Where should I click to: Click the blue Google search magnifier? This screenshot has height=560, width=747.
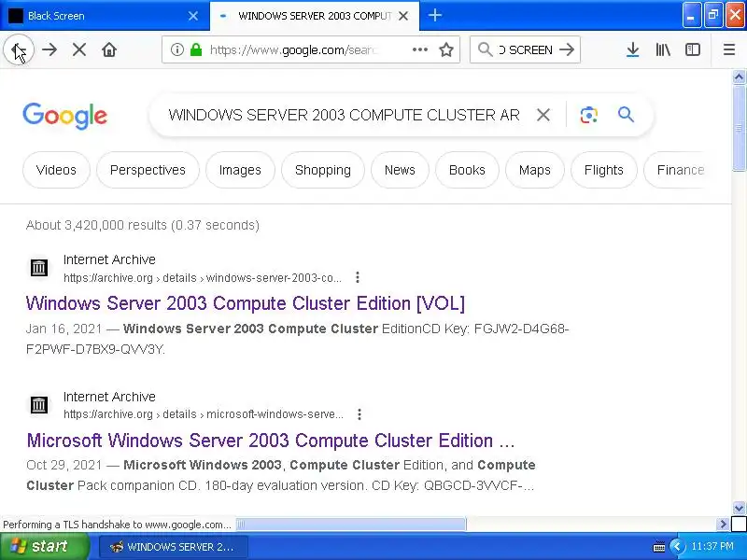626,115
